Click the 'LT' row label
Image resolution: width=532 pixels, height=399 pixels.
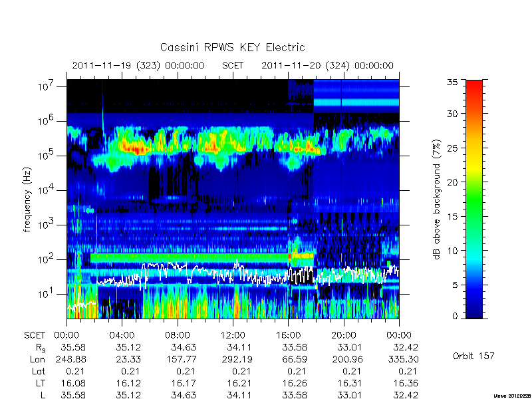point(41,384)
